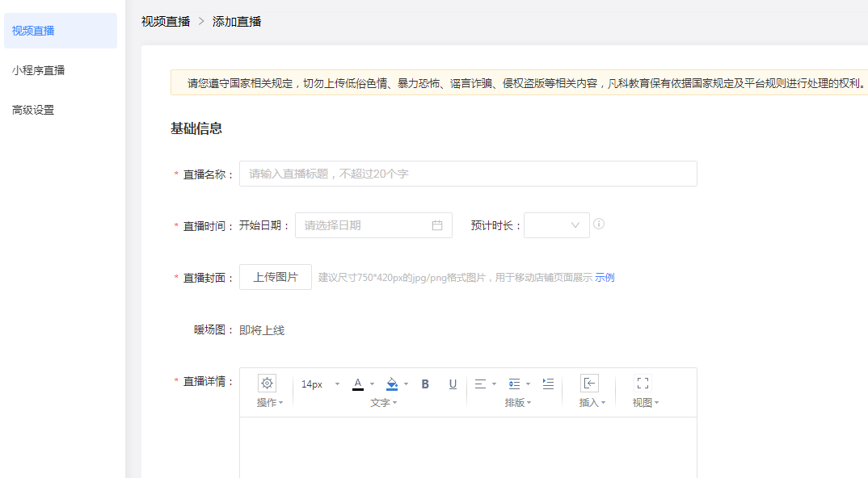The image size is (868, 478).
Task: Toggle underline formatting in editor toolbar
Action: (x=453, y=384)
